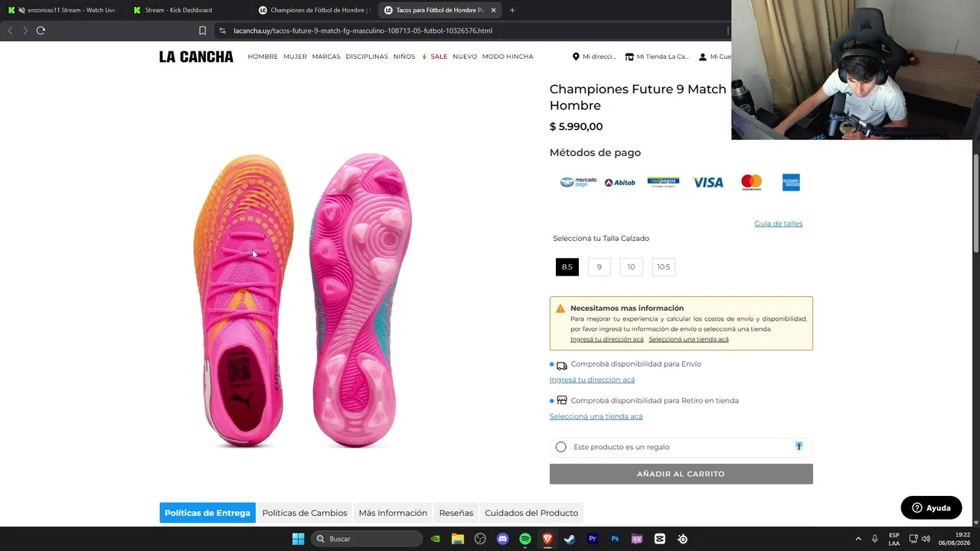
Task: Reload the page with the refresh icon
Action: click(x=41, y=31)
